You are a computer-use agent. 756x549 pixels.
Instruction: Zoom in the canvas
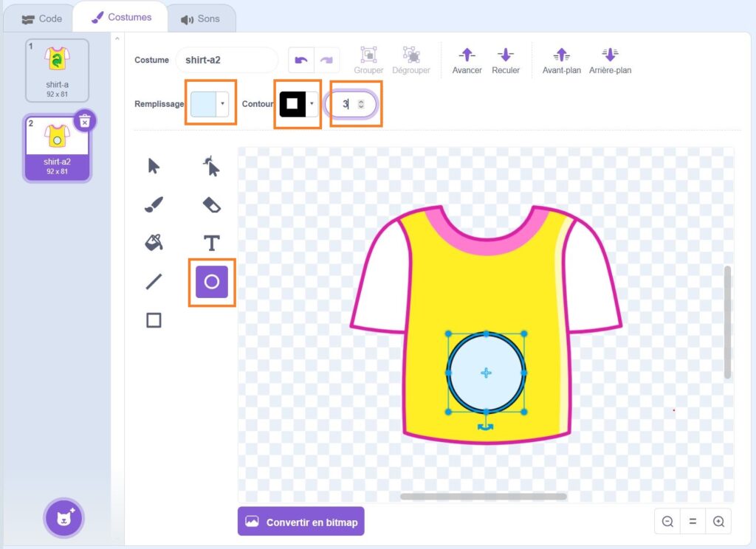pos(718,522)
